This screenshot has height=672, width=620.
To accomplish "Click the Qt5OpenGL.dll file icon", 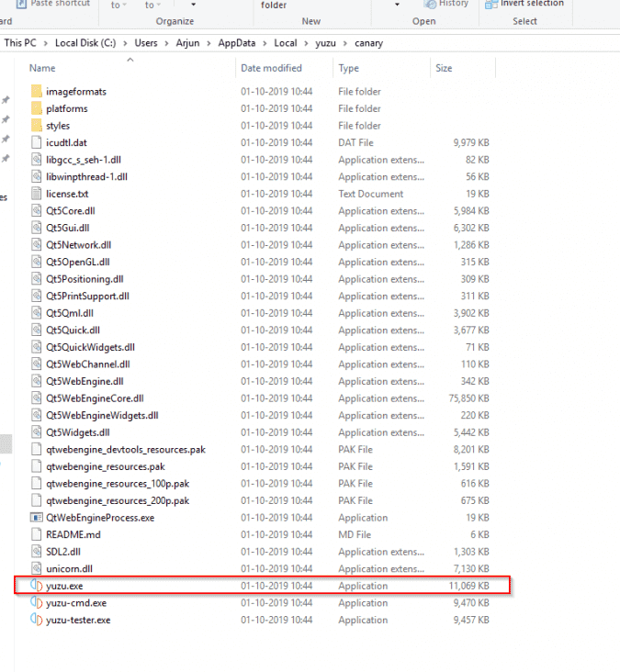I will [x=37, y=262].
